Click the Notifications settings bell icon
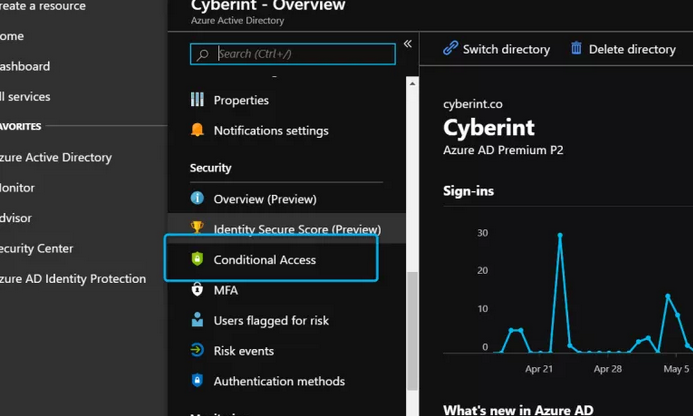Screen dimensions: 693x416 (x=197, y=130)
